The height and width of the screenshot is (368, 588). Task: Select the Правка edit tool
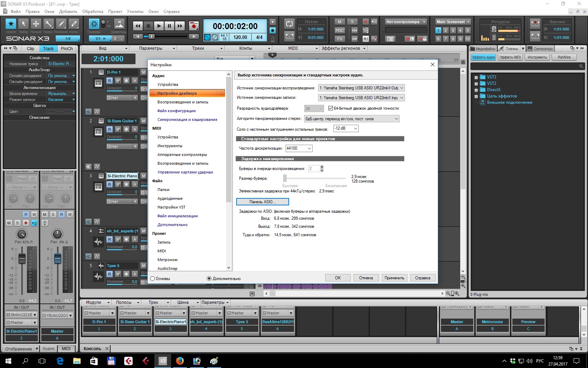(x=48, y=24)
